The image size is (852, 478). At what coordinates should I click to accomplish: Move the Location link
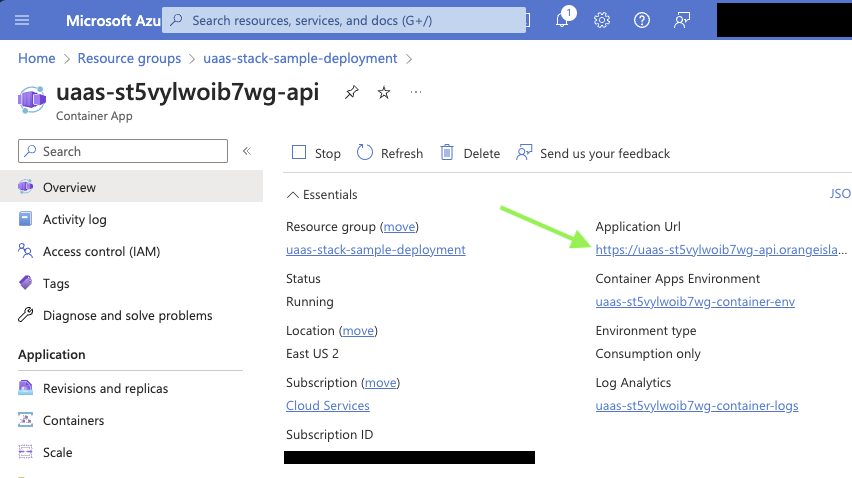(x=358, y=330)
